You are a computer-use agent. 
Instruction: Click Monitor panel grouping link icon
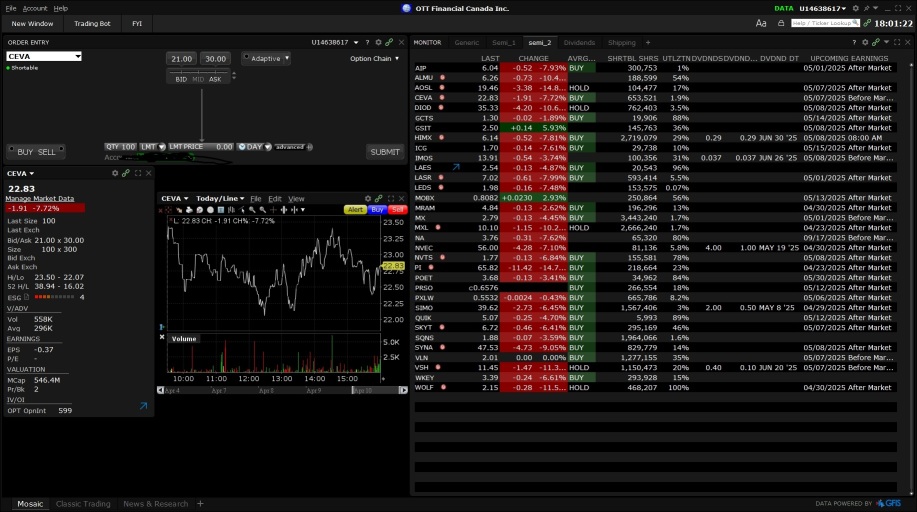875,42
